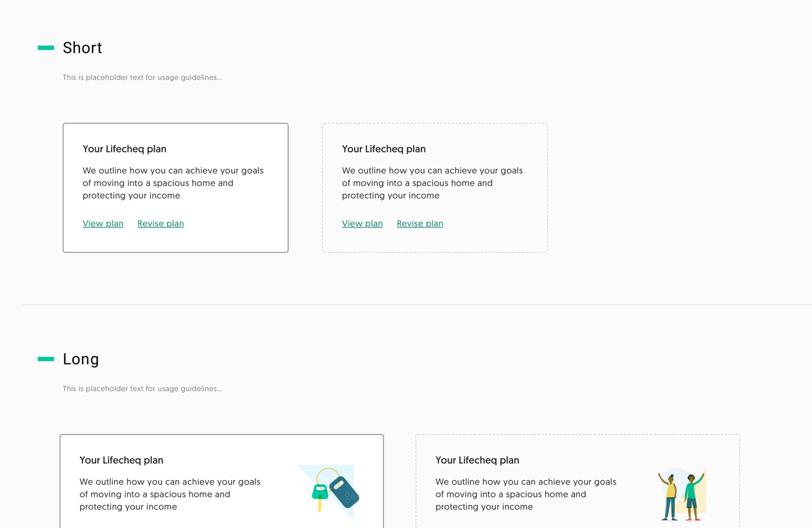Click description text in dashed-border short card
Viewport: 812px width, 528px height.
(x=433, y=183)
